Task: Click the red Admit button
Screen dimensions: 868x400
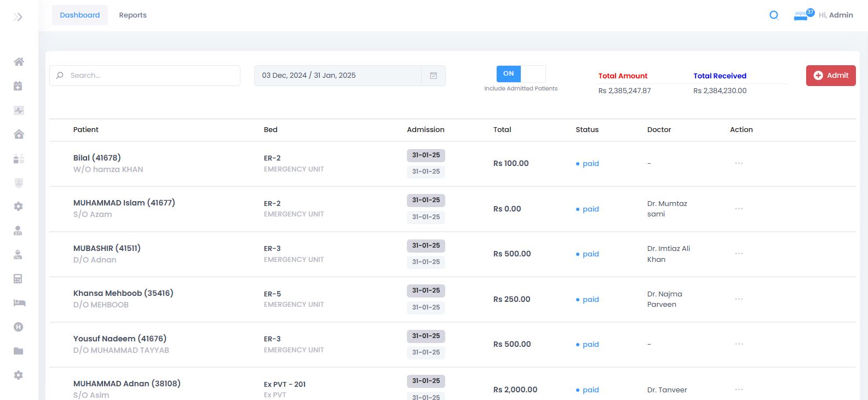Action: (x=831, y=76)
